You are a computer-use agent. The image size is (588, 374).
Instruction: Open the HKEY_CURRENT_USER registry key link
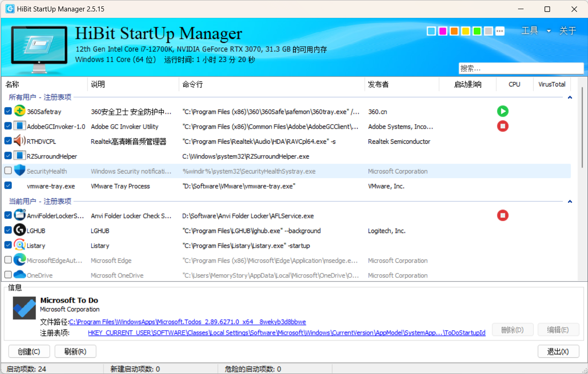287,333
